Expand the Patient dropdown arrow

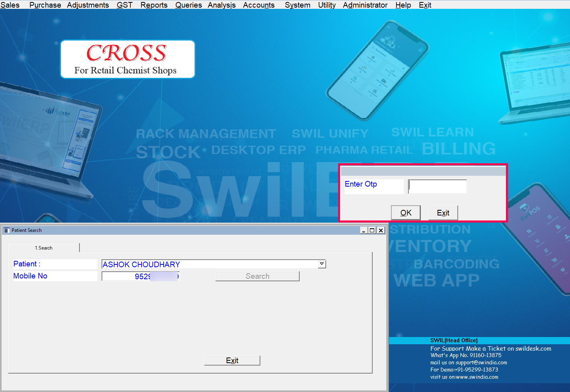point(322,264)
